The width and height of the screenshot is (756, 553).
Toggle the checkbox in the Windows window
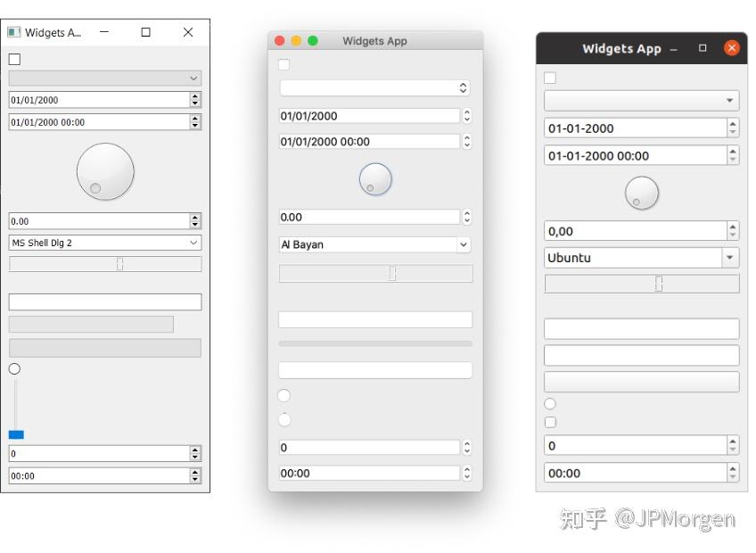click(x=13, y=59)
